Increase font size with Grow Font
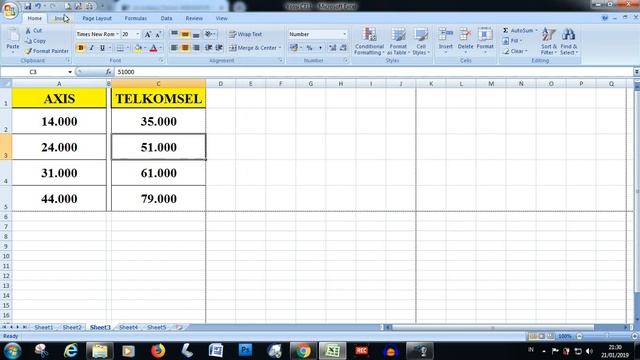The height and width of the screenshot is (360, 640). click(x=148, y=35)
